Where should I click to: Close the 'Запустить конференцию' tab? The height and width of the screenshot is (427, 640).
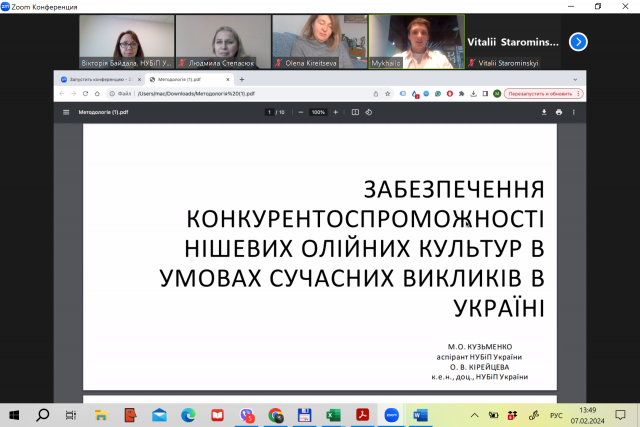tap(139, 80)
